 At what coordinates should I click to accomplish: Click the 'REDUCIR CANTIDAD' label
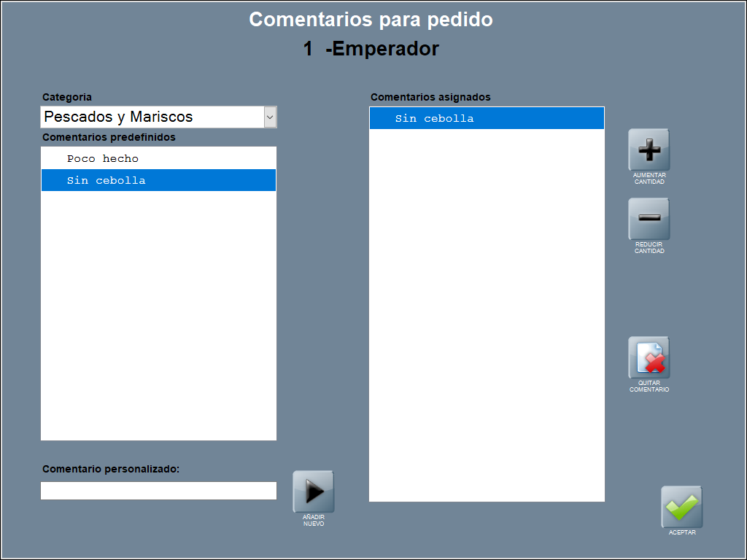(x=649, y=248)
